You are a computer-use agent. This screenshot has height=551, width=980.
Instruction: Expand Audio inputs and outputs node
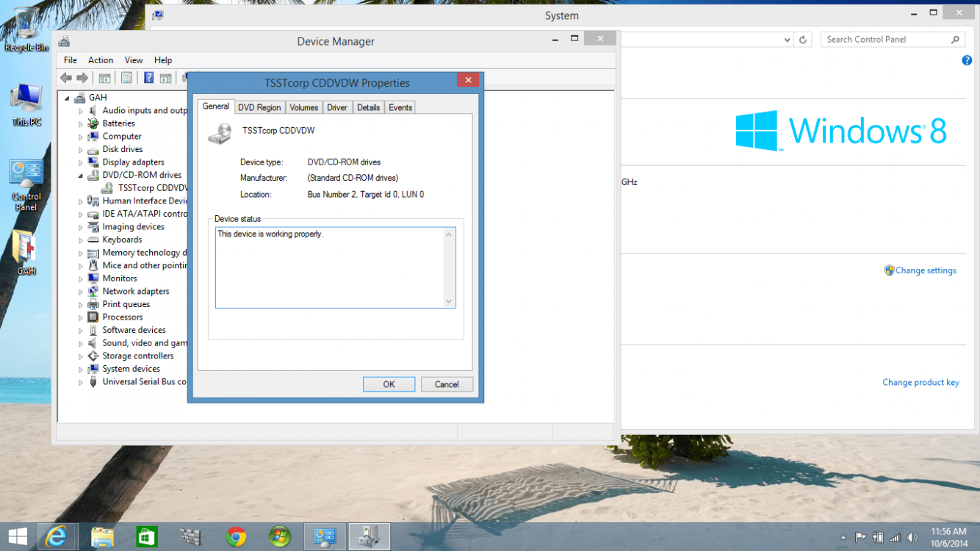[x=81, y=111]
